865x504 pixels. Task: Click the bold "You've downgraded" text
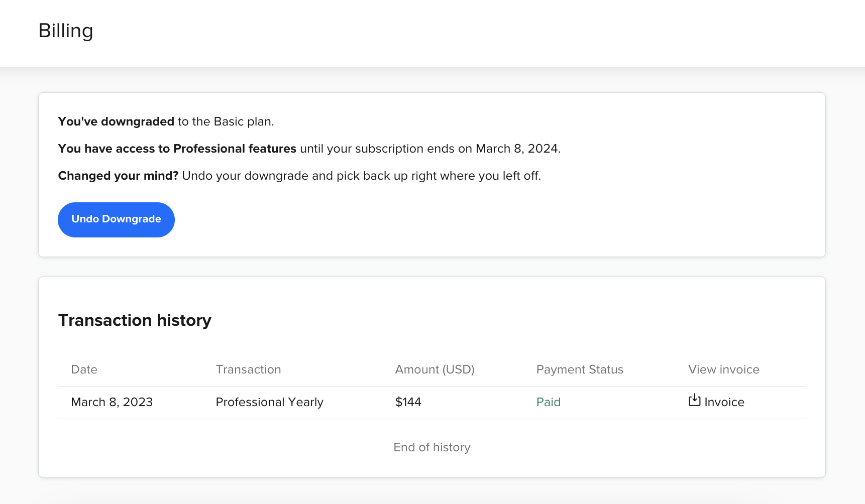(x=116, y=121)
